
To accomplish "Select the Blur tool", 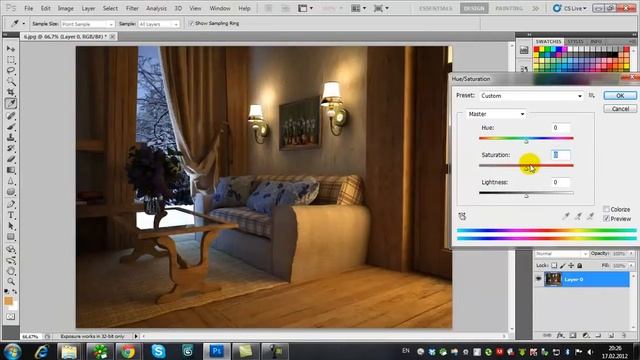I will tap(11, 181).
